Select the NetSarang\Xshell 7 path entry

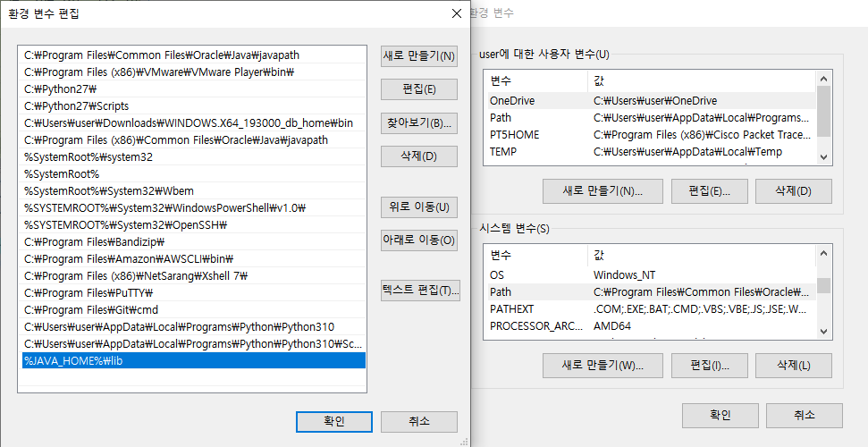194,276
